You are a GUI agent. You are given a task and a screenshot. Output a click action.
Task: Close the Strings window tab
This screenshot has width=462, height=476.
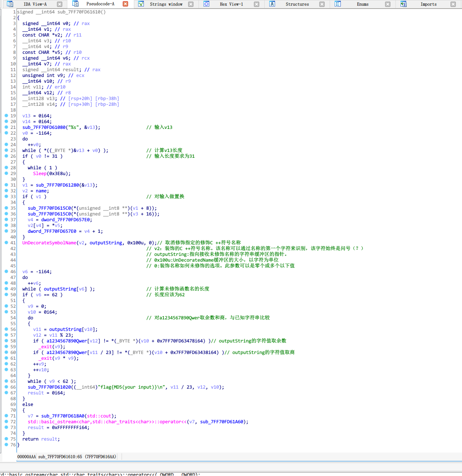point(191,4)
